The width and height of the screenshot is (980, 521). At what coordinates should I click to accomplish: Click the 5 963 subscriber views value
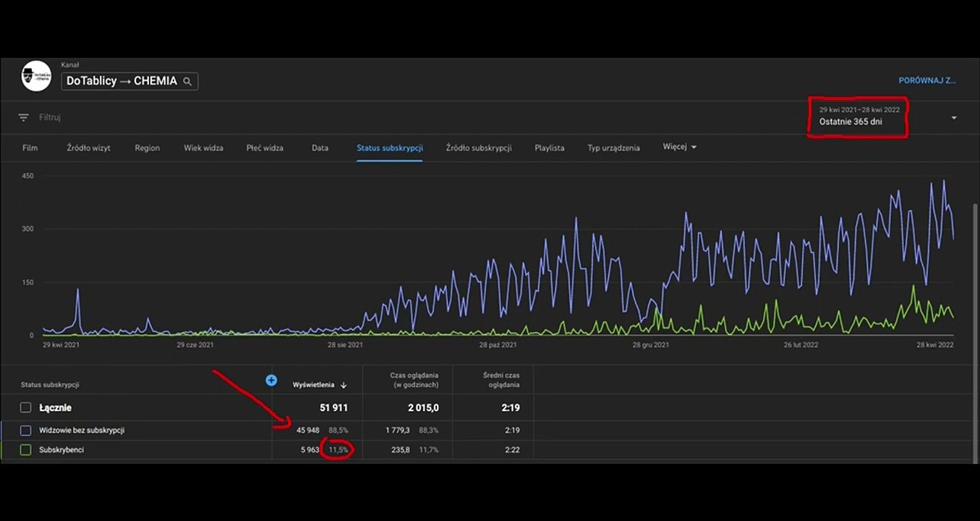click(x=310, y=450)
